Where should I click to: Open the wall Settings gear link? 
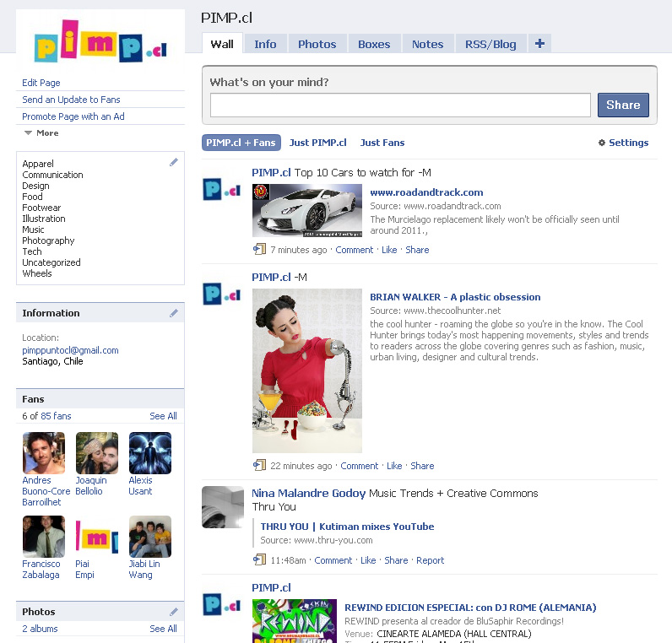click(x=623, y=143)
